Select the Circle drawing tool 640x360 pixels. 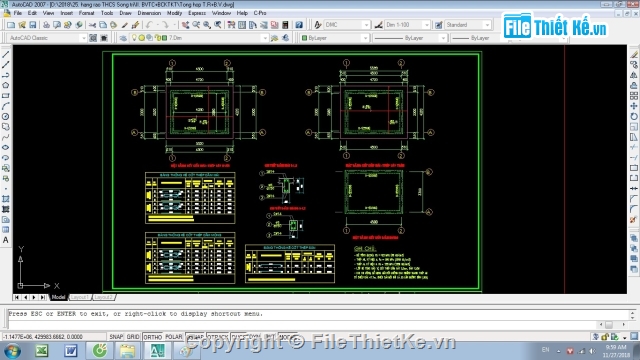6,116
